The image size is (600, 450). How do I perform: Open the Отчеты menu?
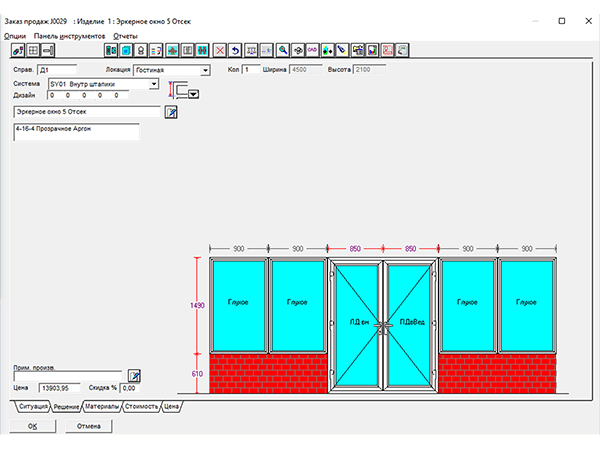(125, 35)
